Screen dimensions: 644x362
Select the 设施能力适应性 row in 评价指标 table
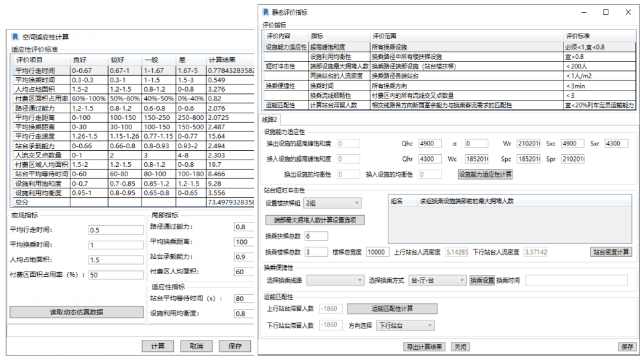coord(449,47)
